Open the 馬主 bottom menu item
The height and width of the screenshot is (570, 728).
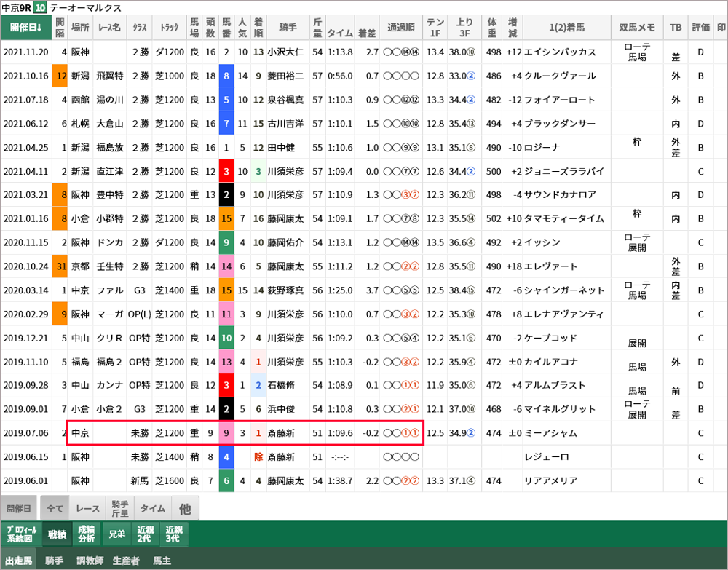point(162,561)
